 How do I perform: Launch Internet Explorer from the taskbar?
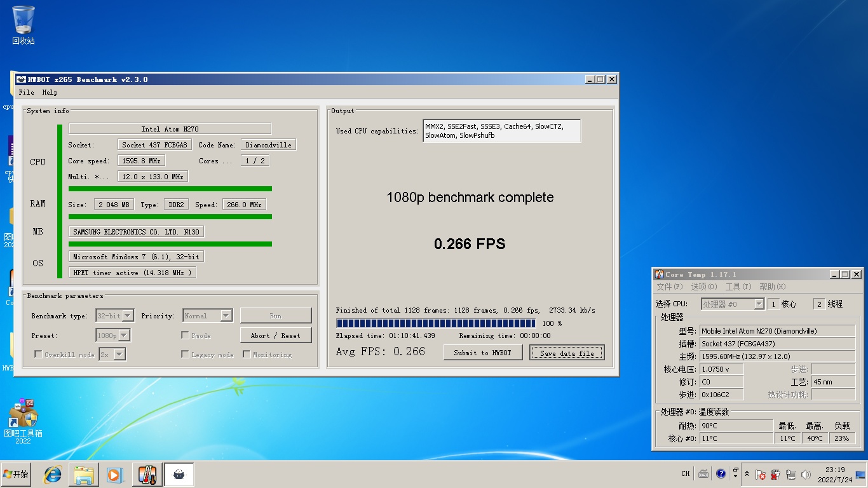click(x=52, y=475)
